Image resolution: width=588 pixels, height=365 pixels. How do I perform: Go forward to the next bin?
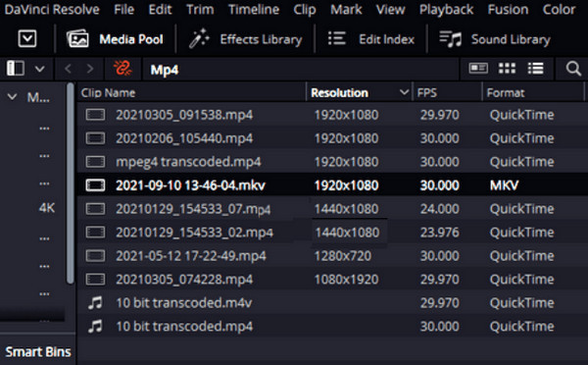(90, 69)
